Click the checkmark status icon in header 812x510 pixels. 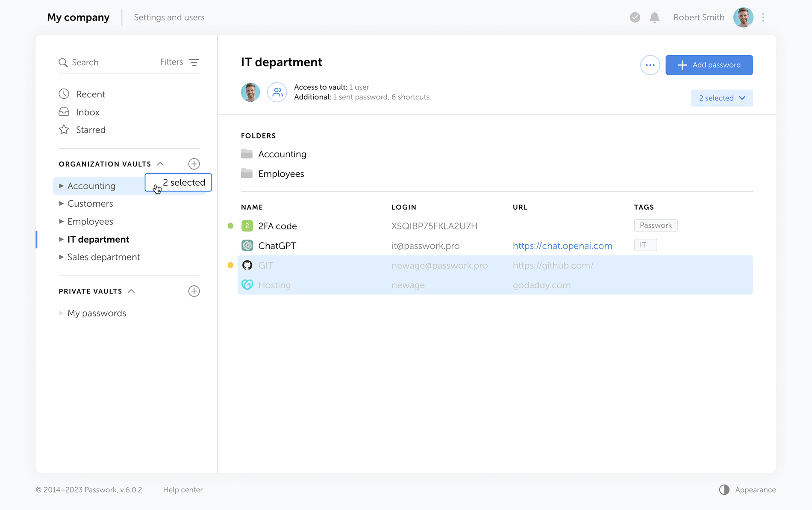(635, 18)
